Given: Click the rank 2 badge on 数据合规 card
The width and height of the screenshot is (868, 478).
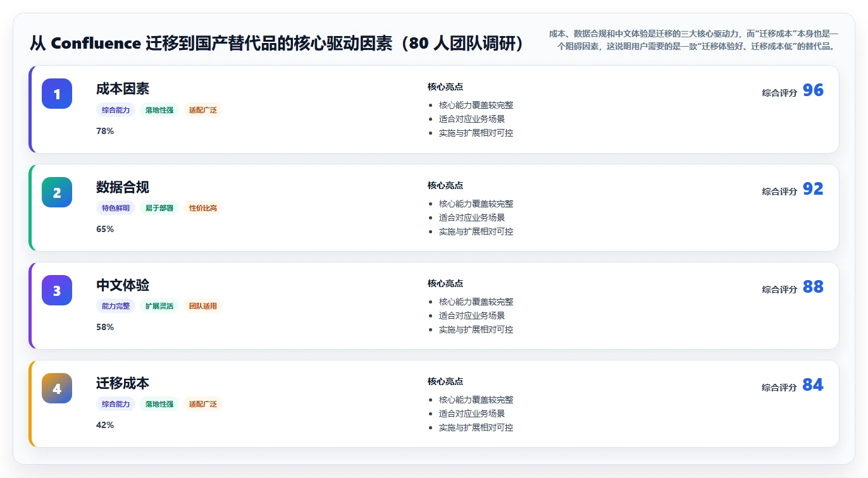Looking at the screenshot, I should pos(57,192).
